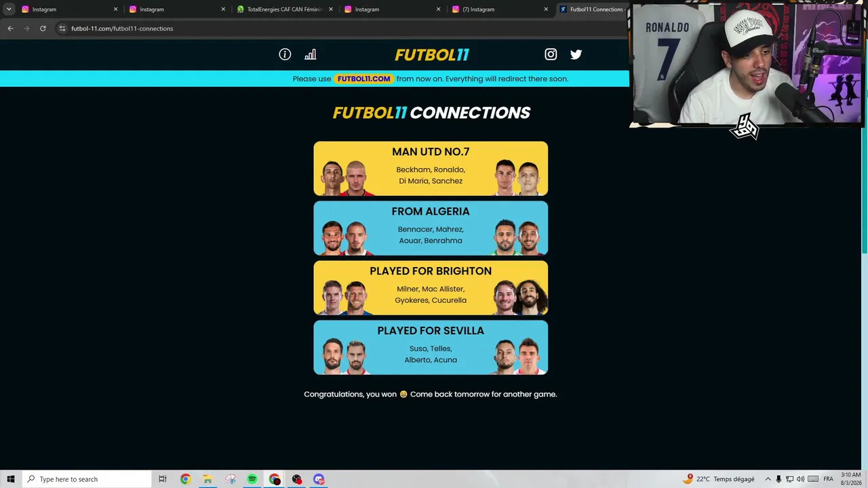Image resolution: width=868 pixels, height=488 pixels.
Task: Visit Futbol11's Instagram via header icon
Action: tap(551, 54)
